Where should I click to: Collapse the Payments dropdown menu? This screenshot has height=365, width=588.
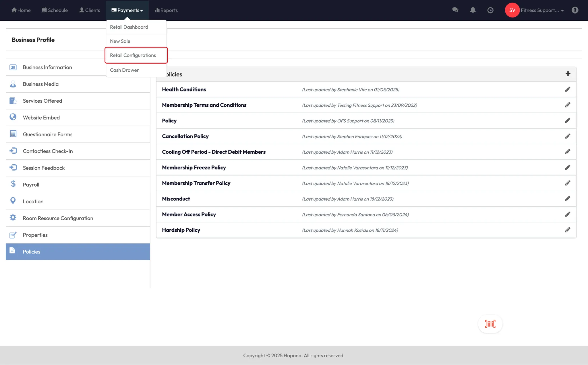127,10
